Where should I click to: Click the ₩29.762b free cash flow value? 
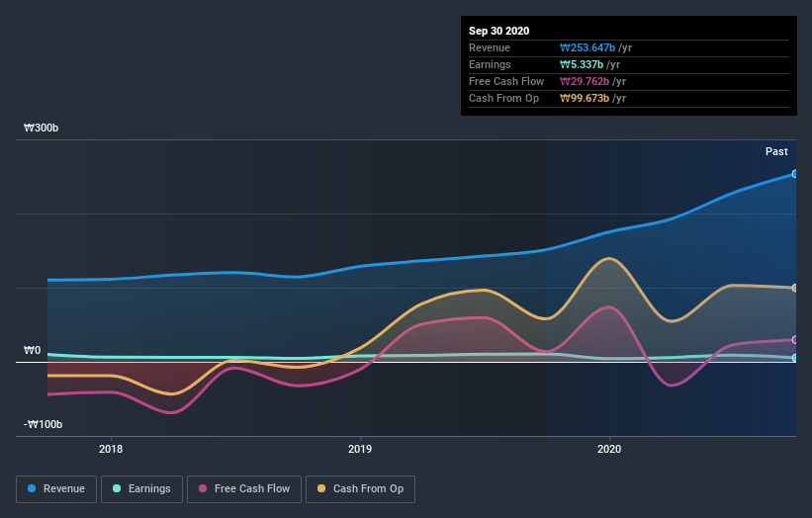[x=585, y=81]
